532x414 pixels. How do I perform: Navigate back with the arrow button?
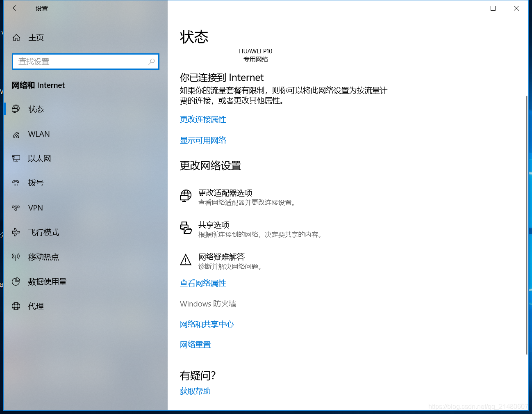pos(16,8)
